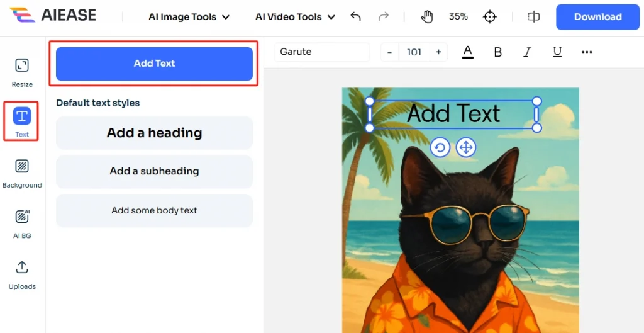Click the center canvas crosshair icon

(490, 17)
